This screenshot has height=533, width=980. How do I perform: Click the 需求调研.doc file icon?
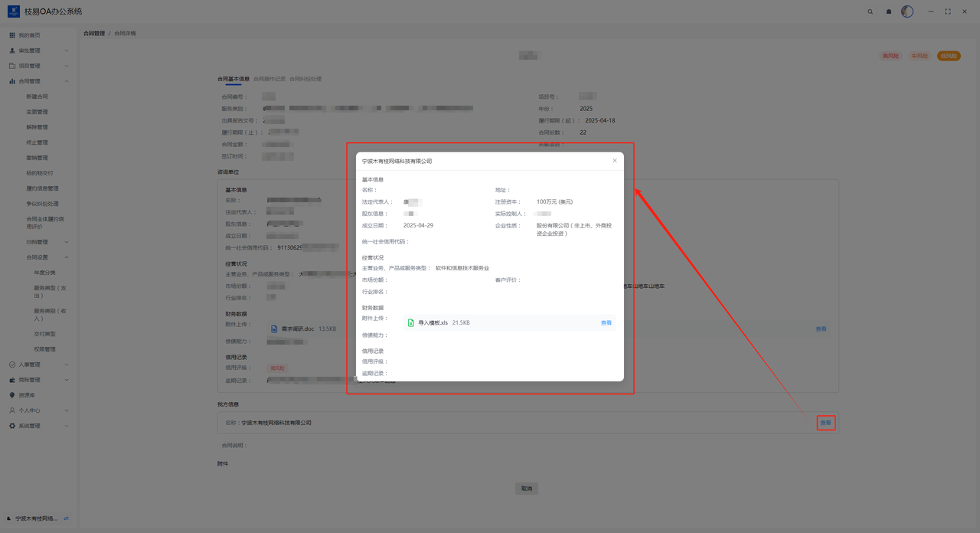(274, 329)
